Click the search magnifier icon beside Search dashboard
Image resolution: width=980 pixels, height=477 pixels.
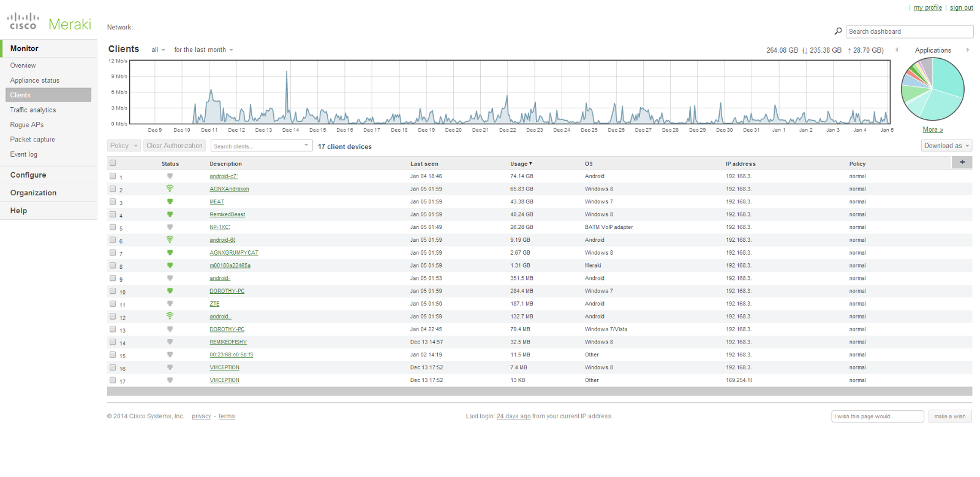(838, 31)
